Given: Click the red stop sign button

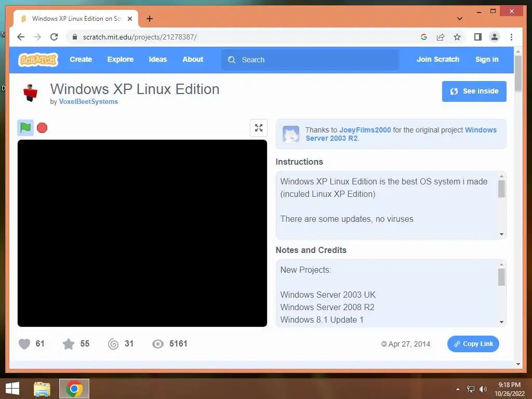Looking at the screenshot, I should (42, 128).
